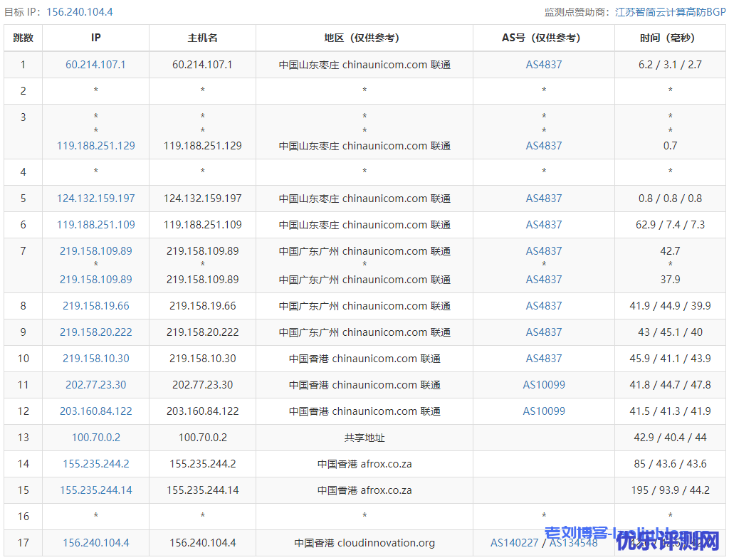729x560 pixels.
Task: Open the 60.214.107.1 IP link in hop 1
Action: click(x=95, y=65)
